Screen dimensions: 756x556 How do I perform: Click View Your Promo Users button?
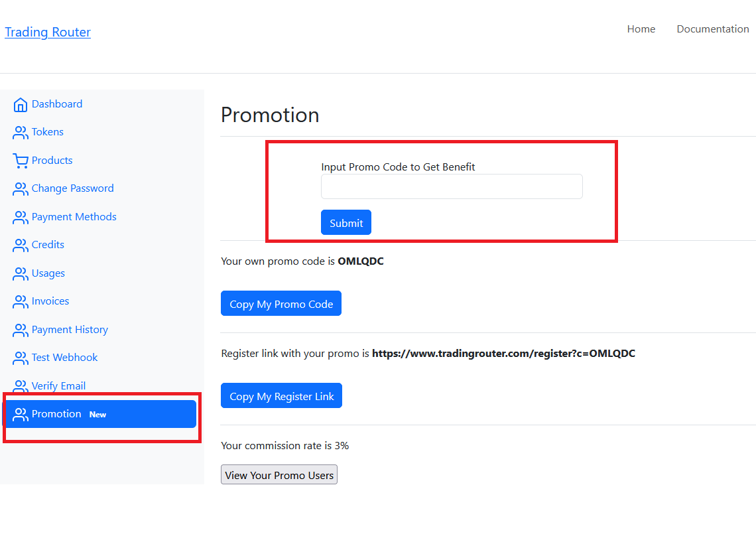pos(279,475)
